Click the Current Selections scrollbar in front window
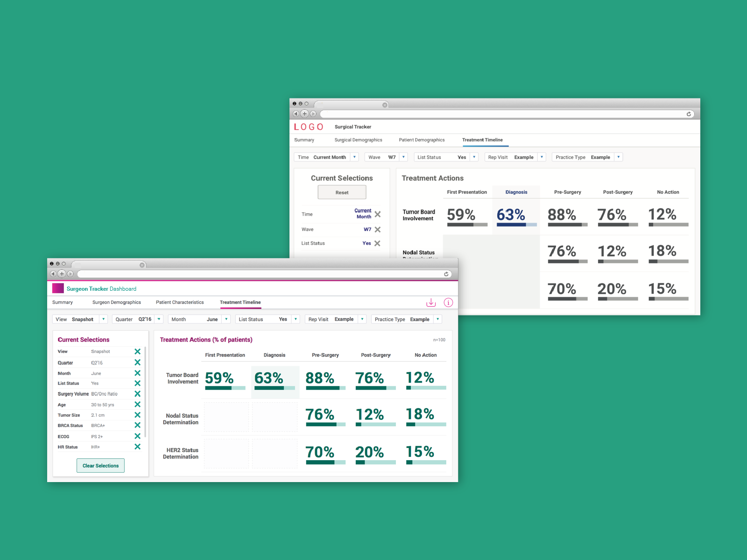Image resolution: width=747 pixels, height=560 pixels. [x=145, y=392]
